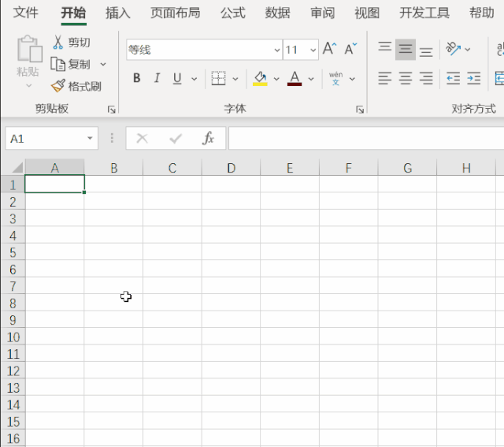Viewport: 504px width, 447px height.
Task: Center cell text horizontally
Action: (x=406, y=78)
